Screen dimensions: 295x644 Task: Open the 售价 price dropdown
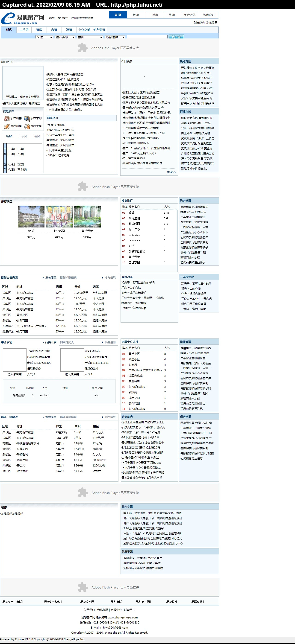90,37
